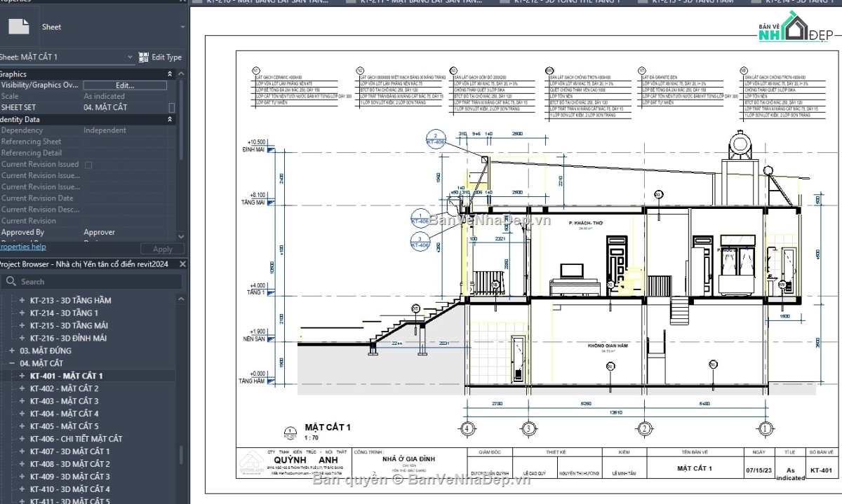
Task: Click the grid bubble 1 on the drawing
Action: pyautogui.click(x=765, y=428)
